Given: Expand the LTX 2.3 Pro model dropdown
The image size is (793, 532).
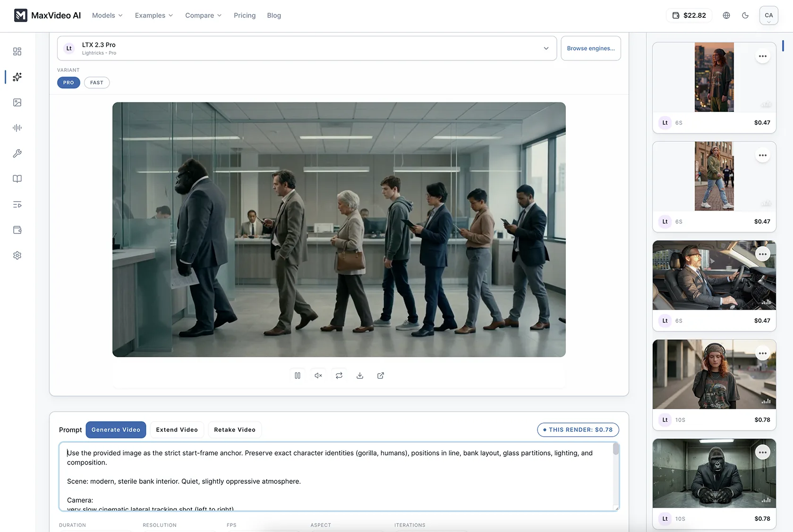Looking at the screenshot, I should 546,48.
